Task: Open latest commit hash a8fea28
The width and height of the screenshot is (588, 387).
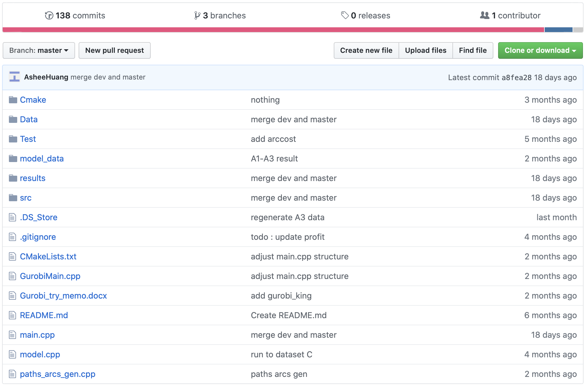Action: (516, 77)
